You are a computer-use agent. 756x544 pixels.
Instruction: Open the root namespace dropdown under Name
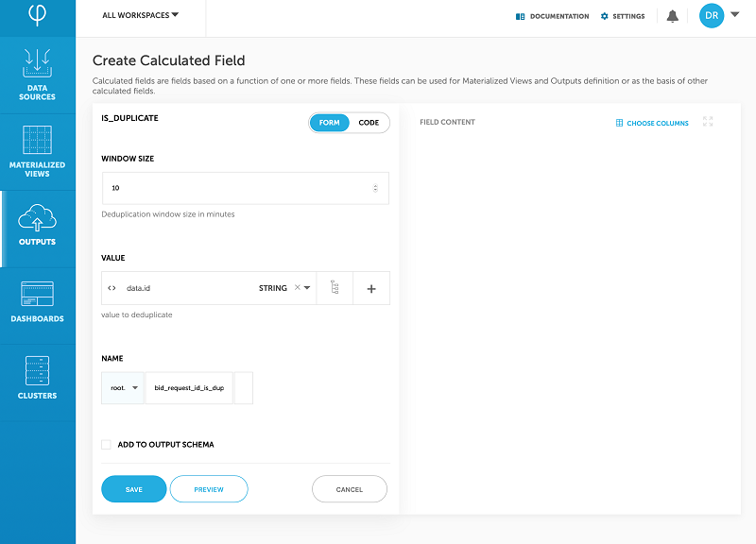pyautogui.click(x=122, y=387)
